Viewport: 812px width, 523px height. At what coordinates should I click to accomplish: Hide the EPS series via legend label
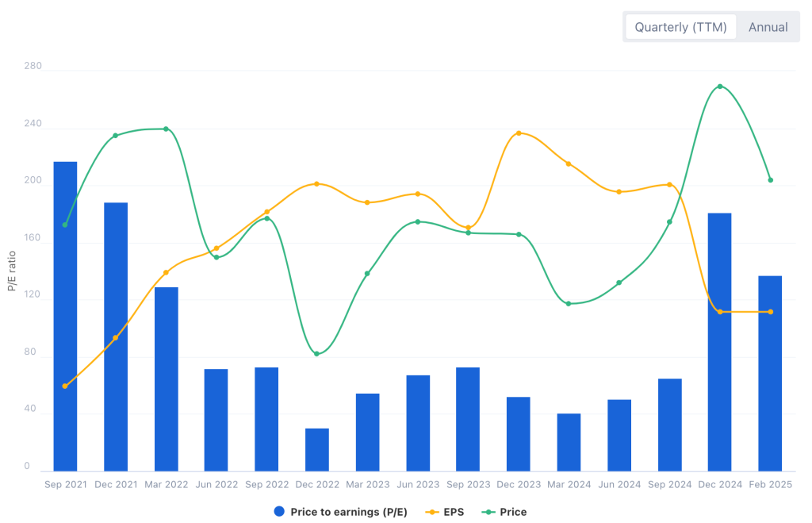click(x=454, y=512)
